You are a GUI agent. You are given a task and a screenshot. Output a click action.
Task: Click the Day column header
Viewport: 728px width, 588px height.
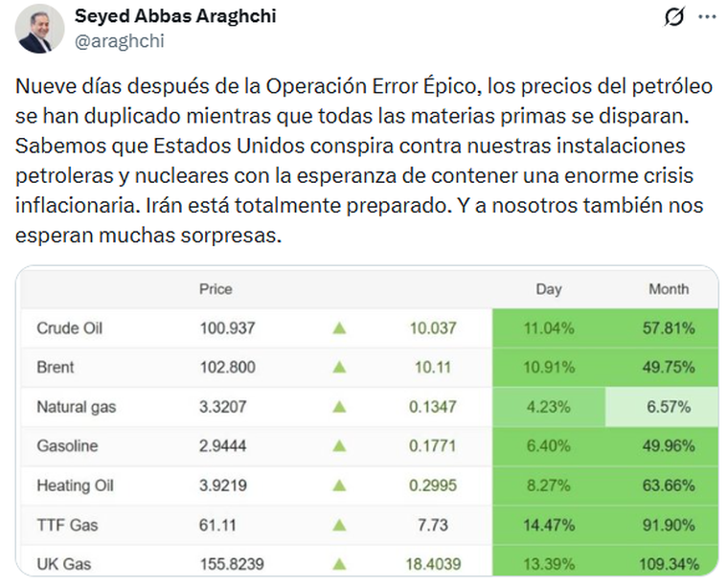[x=549, y=288]
